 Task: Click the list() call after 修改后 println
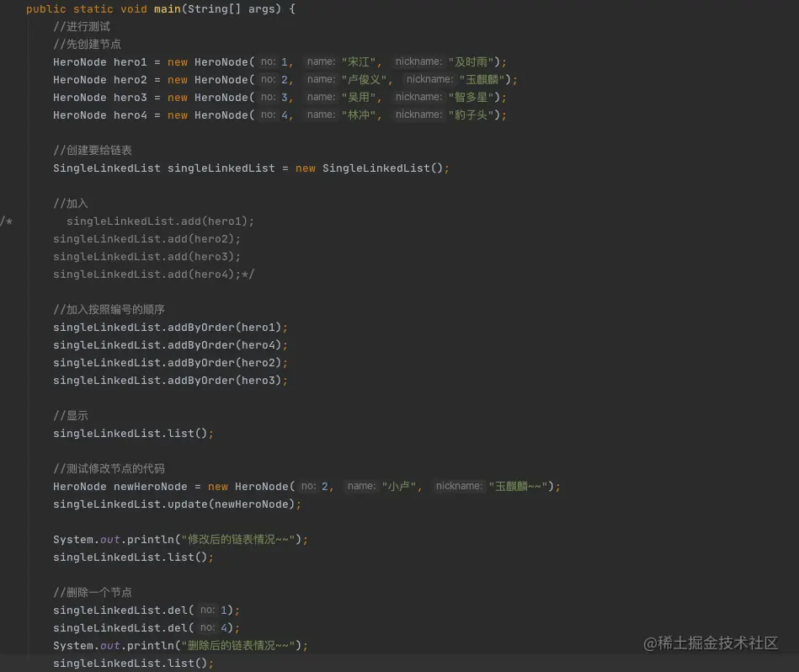[133, 557]
